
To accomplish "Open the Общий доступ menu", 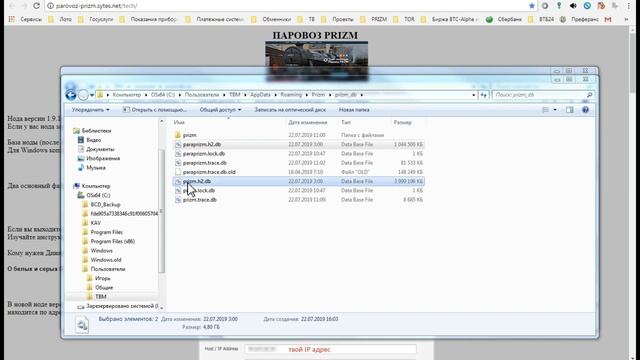I will [x=220, y=110].
